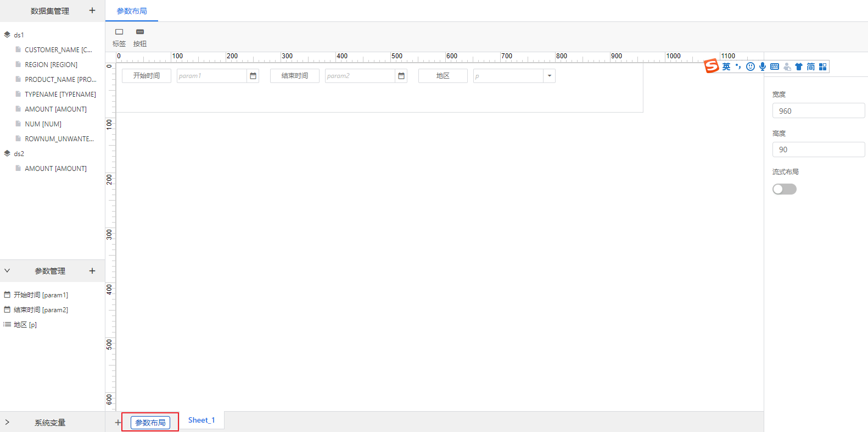Add a new parameter with plus icon
This screenshot has height=432, width=868.
pos(92,271)
